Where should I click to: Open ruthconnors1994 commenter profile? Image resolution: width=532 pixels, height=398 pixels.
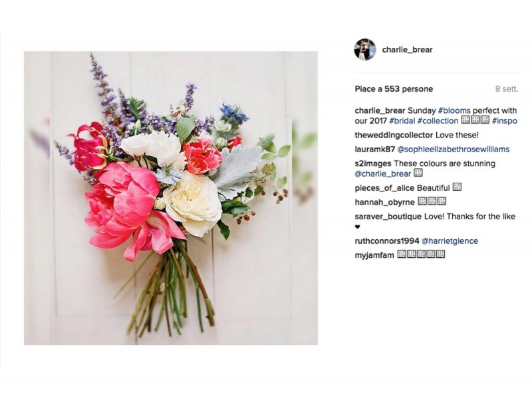click(x=387, y=241)
